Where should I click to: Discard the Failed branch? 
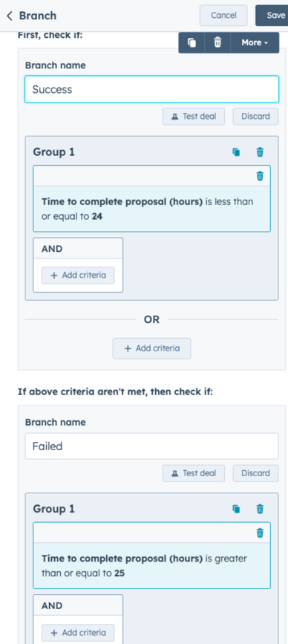[x=255, y=473]
